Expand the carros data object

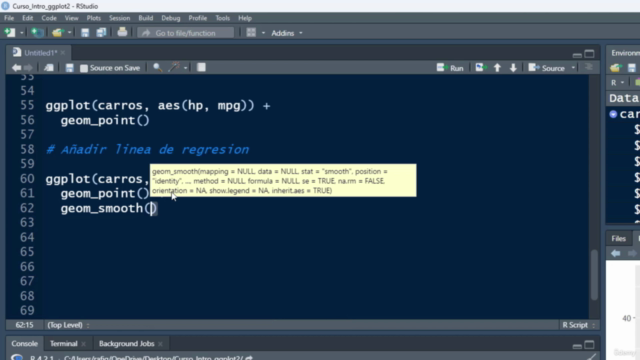pyautogui.click(x=613, y=114)
